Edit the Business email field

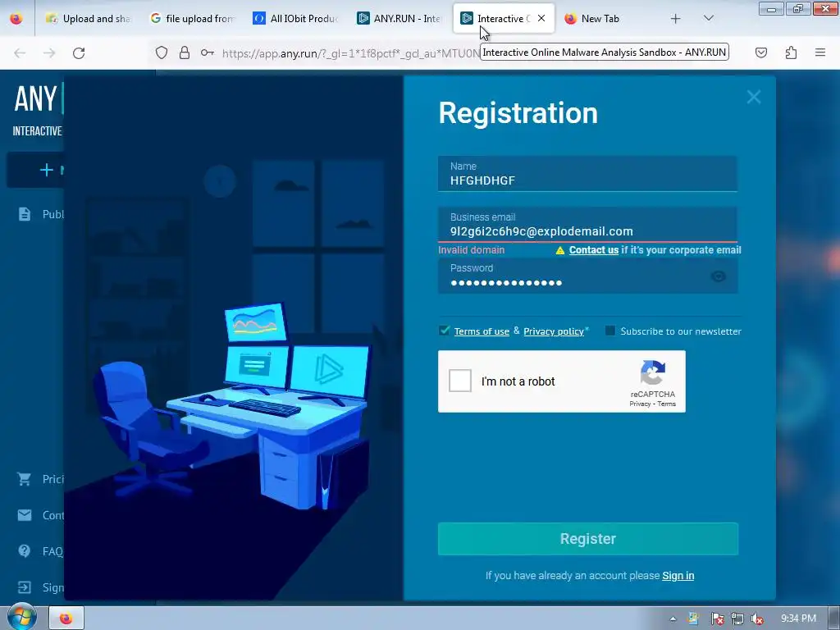click(587, 225)
